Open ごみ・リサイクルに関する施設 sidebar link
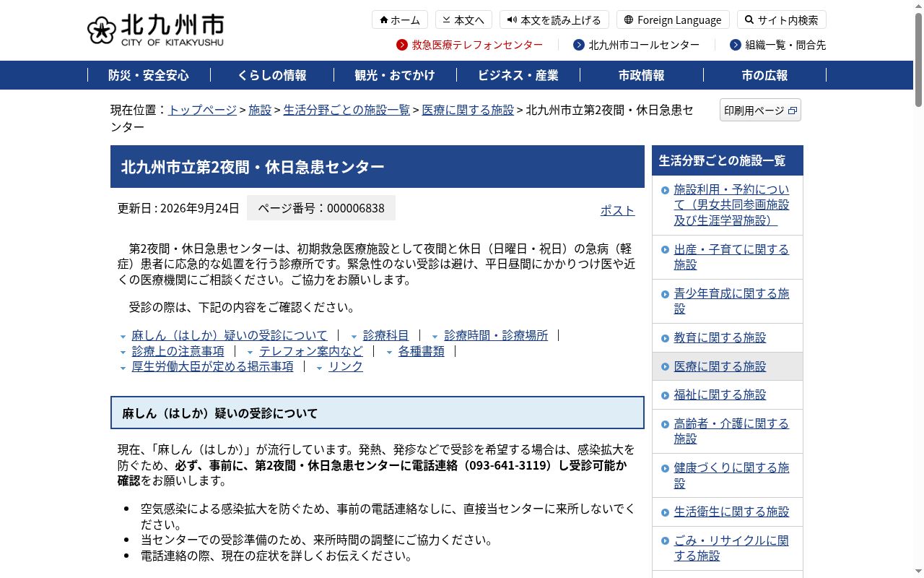 coord(731,548)
